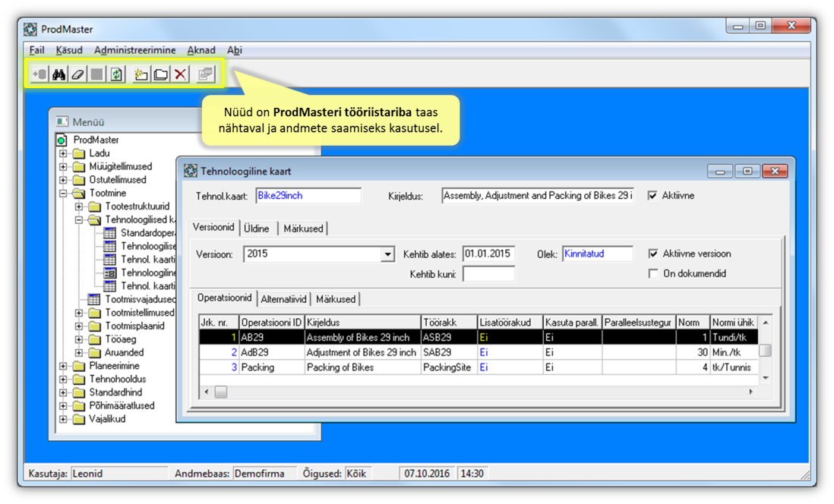This screenshot has width=834, height=504.
Task: Click the Olek Kinnitatud status field
Action: click(x=597, y=254)
